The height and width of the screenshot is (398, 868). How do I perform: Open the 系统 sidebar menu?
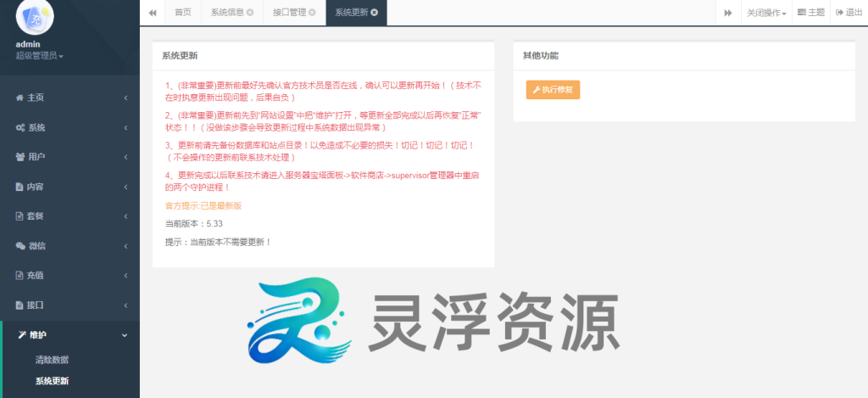pyautogui.click(x=70, y=127)
